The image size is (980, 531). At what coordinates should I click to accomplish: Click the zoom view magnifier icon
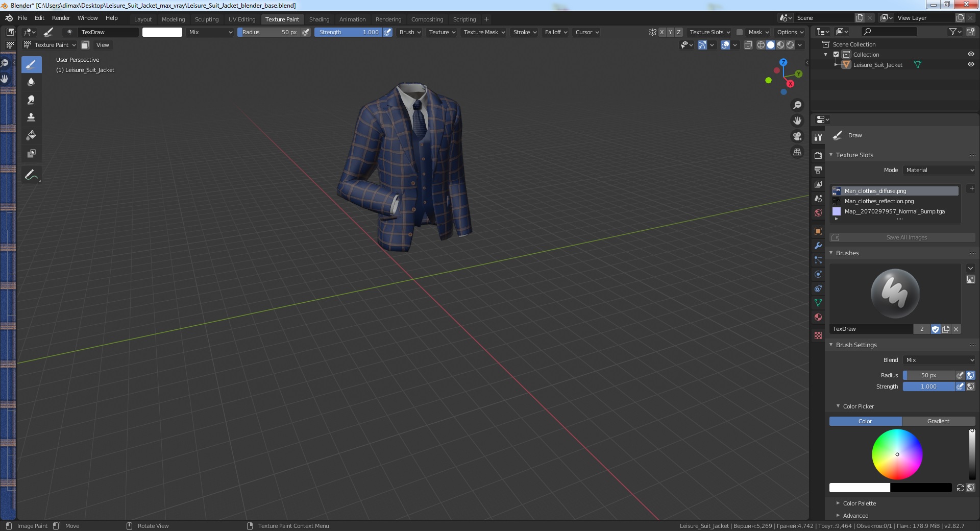pyautogui.click(x=797, y=105)
